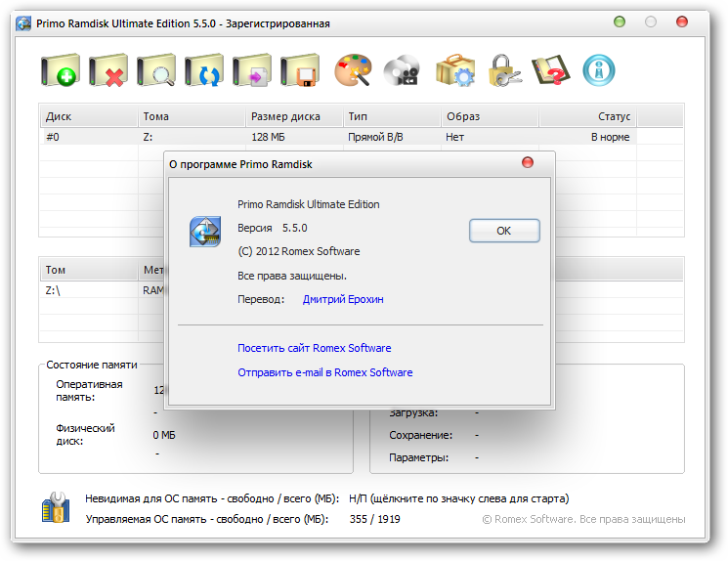Click the refresh disk icon with blue arrows

click(204, 70)
